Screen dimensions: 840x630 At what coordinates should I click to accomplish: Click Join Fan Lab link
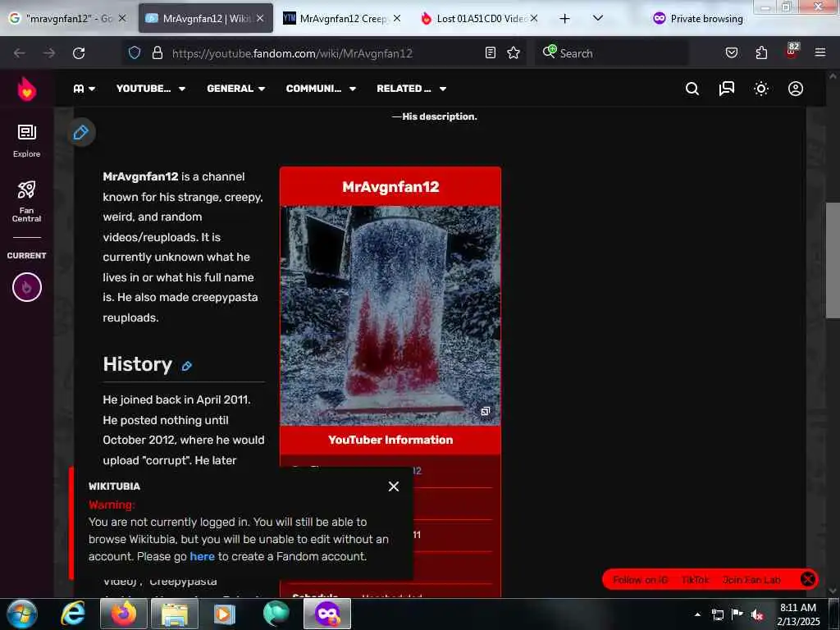point(751,580)
